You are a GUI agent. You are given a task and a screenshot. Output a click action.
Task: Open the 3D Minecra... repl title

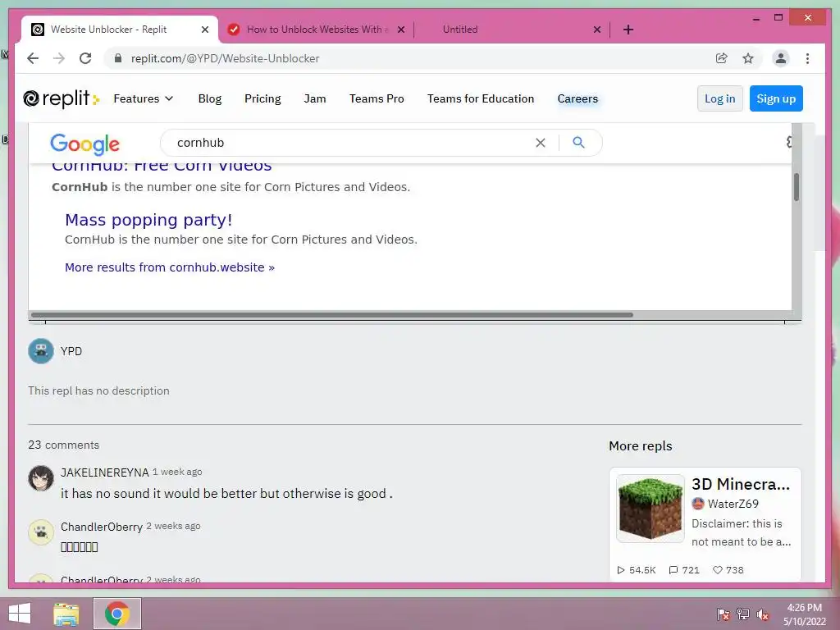pos(741,484)
